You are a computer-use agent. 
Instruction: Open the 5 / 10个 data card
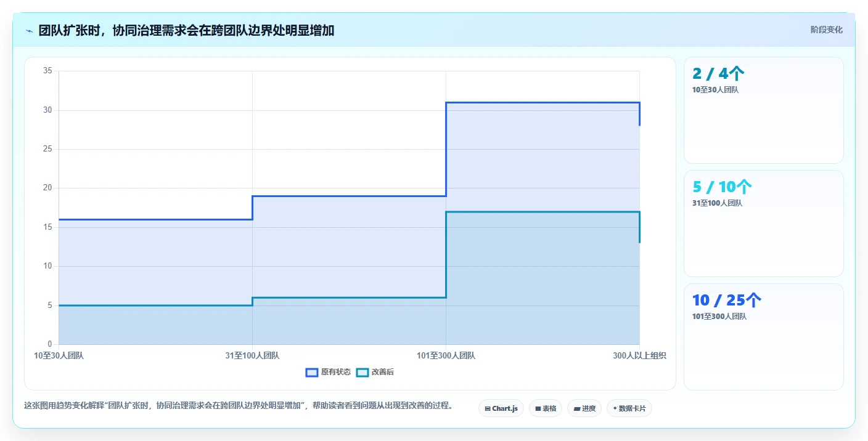(x=764, y=224)
